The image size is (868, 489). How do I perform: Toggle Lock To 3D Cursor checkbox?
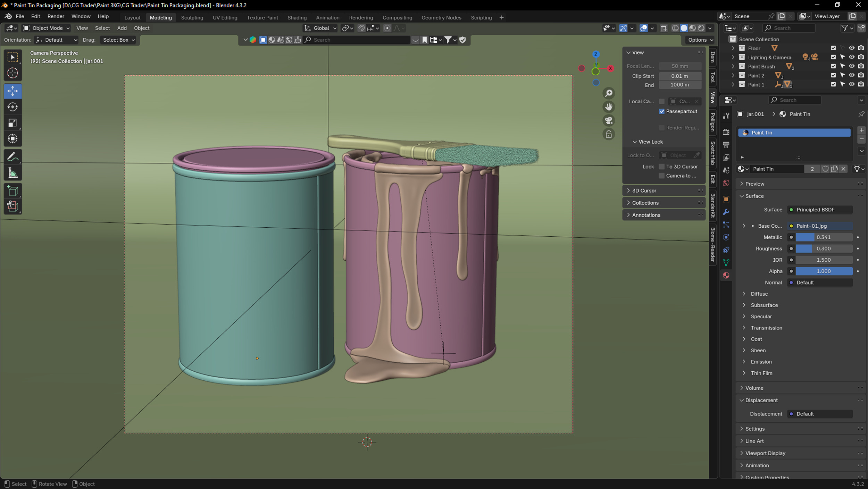click(x=662, y=167)
